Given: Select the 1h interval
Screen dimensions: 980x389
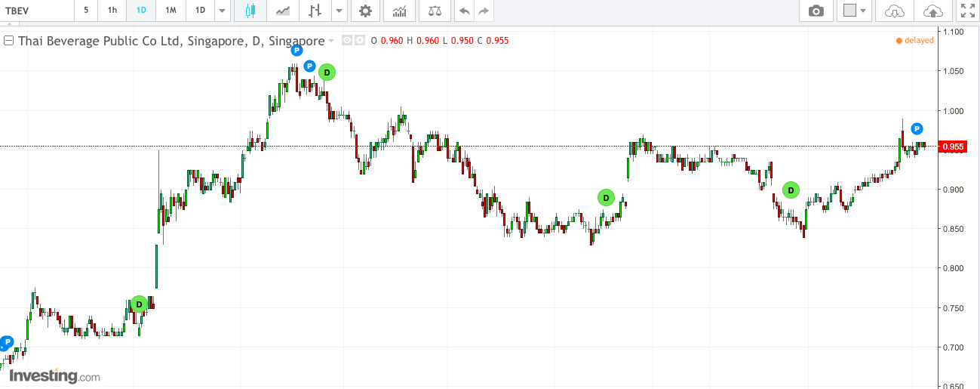Looking at the screenshot, I should 112,11.
